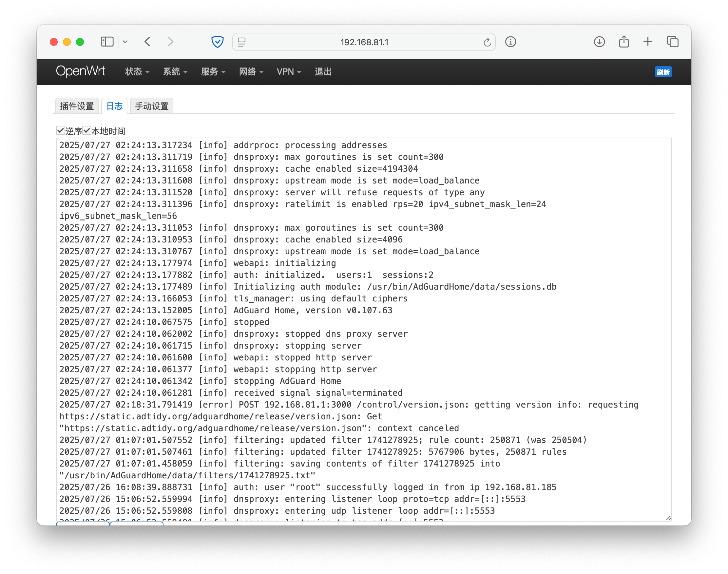Open the sidebar chevron dropdown

click(125, 42)
